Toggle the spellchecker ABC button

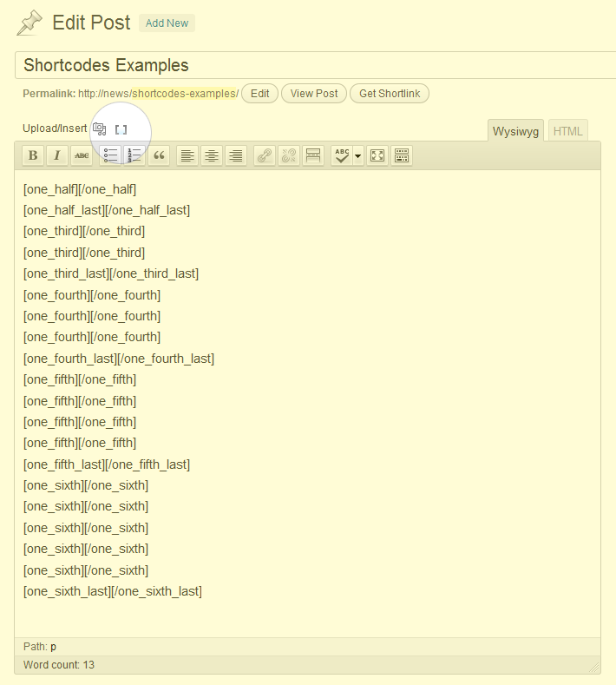point(342,155)
